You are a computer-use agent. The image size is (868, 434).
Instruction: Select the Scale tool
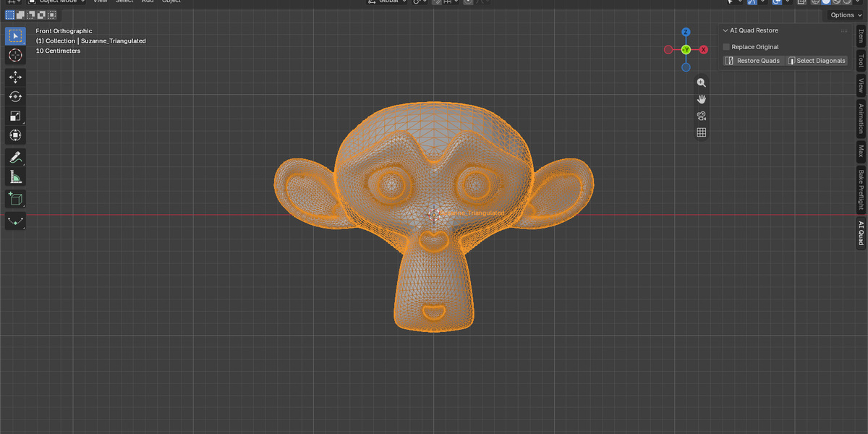point(15,116)
